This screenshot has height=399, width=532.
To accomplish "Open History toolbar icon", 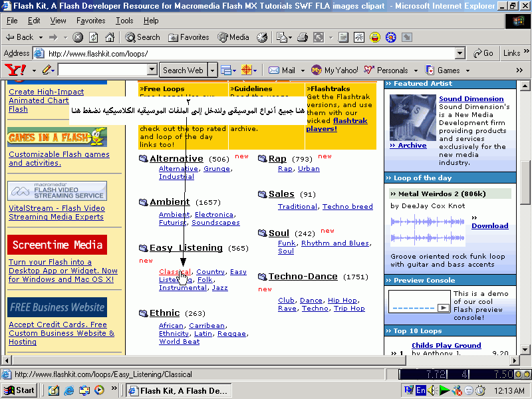I will pos(261,37).
